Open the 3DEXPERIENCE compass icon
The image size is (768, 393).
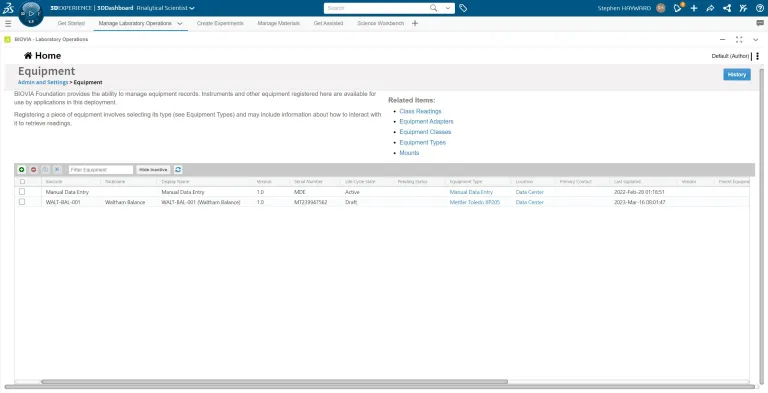pyautogui.click(x=31, y=14)
